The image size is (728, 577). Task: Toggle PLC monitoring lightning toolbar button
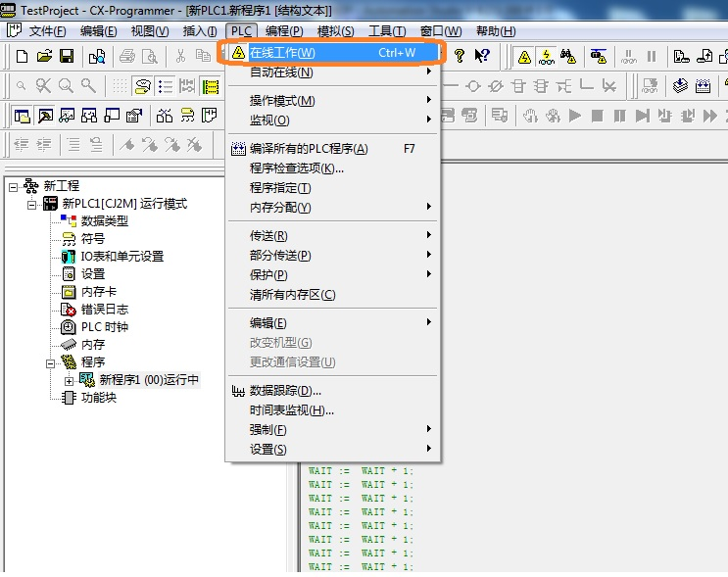546,57
